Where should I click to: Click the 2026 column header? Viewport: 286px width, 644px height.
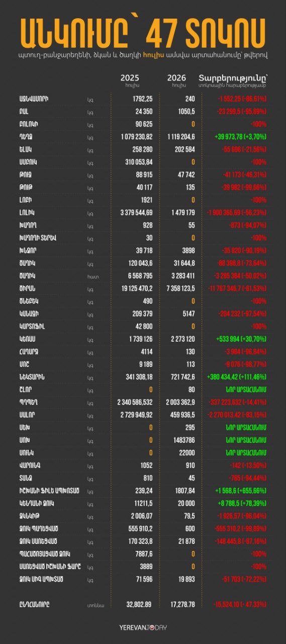pyautogui.click(x=176, y=78)
